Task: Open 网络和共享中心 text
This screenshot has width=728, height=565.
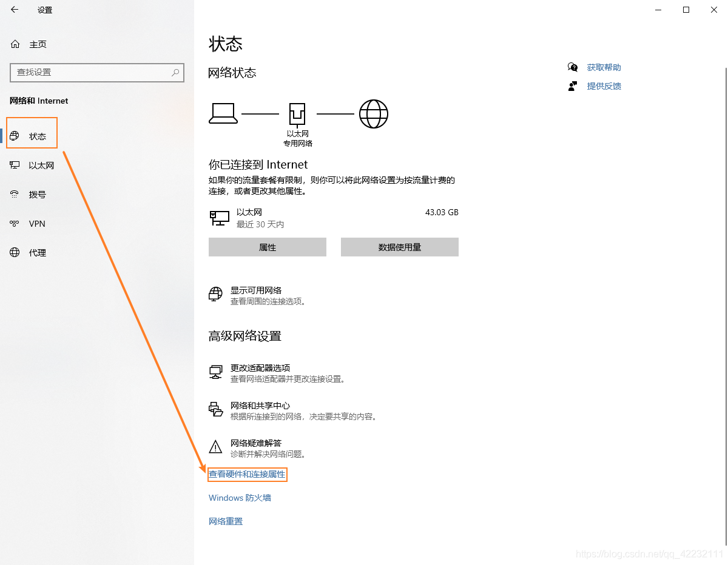Action: coord(260,406)
